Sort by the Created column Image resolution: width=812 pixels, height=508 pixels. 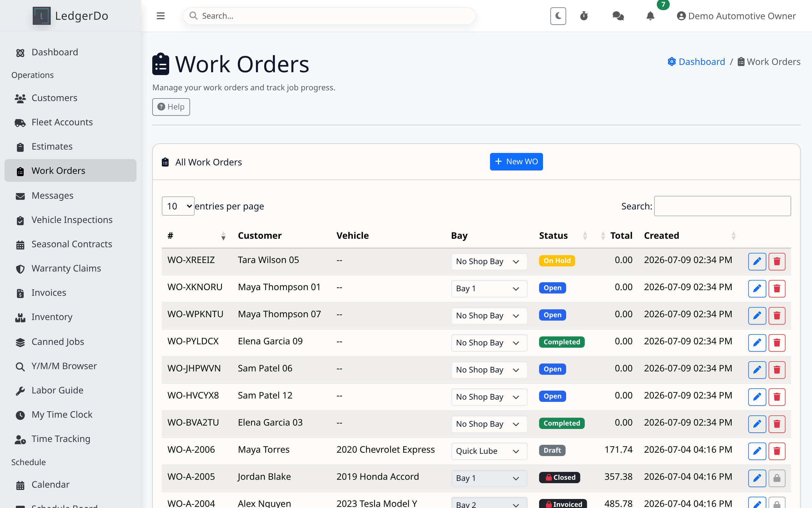click(x=690, y=236)
